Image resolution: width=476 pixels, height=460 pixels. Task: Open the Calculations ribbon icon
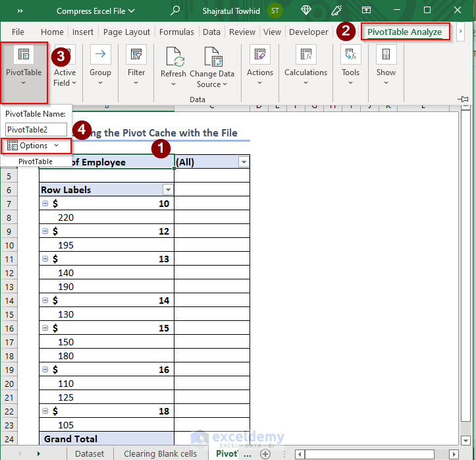[306, 55]
